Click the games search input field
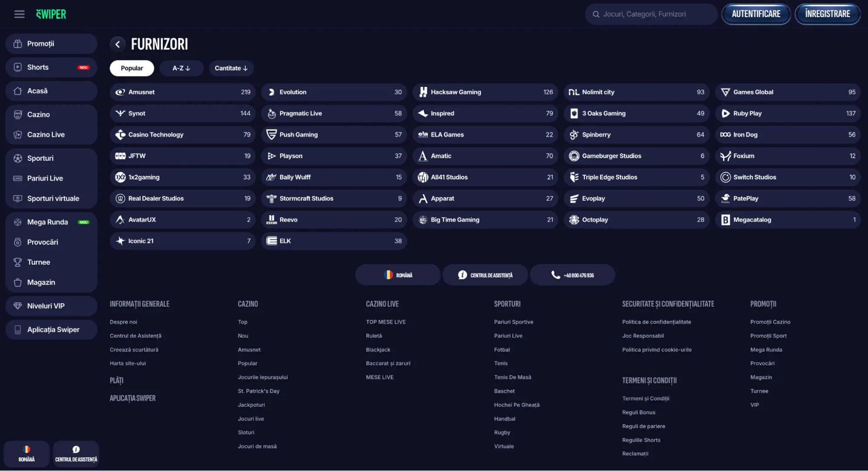This screenshot has height=471, width=868. pos(651,14)
